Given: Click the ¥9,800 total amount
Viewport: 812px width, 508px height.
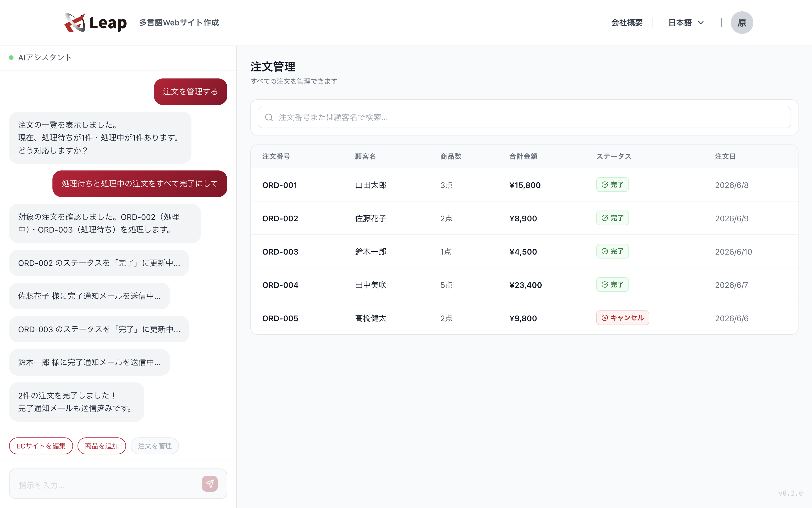Looking at the screenshot, I should 523,318.
